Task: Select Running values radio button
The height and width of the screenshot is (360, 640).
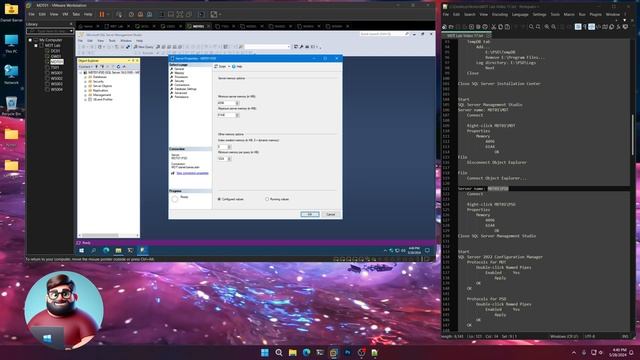Action: tap(267, 199)
